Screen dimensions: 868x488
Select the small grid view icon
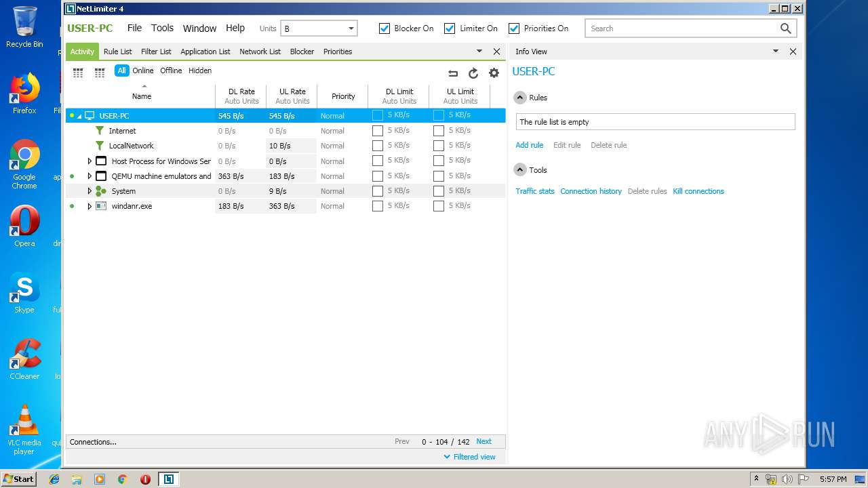click(x=100, y=73)
